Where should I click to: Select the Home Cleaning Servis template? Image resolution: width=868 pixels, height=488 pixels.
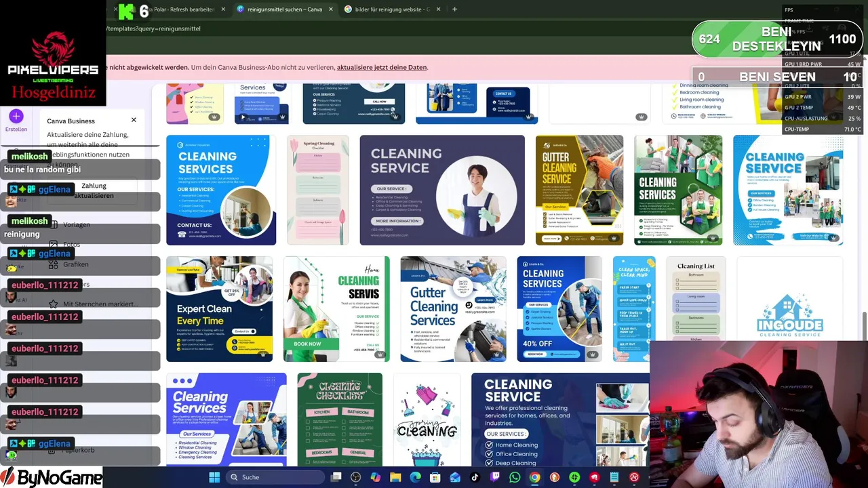coord(336,309)
